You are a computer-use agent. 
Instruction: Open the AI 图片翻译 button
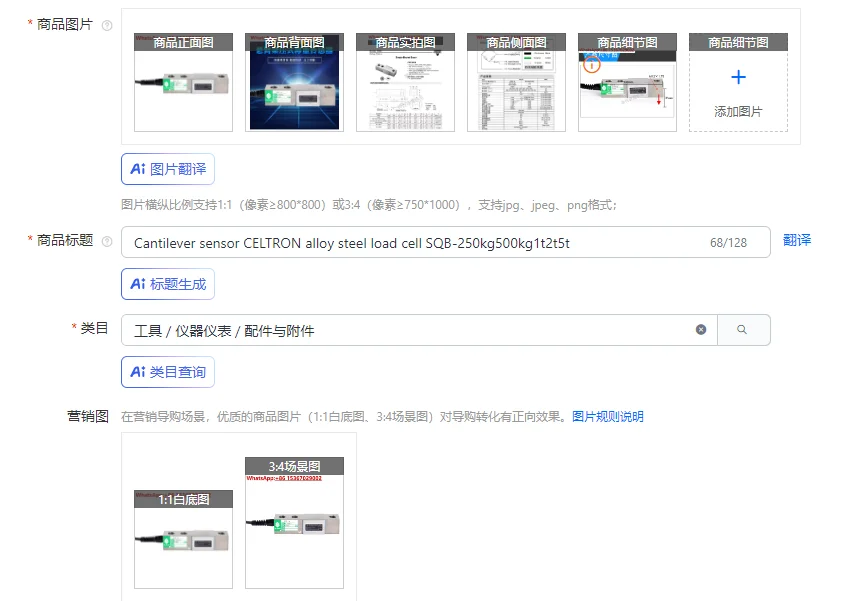pos(168,169)
